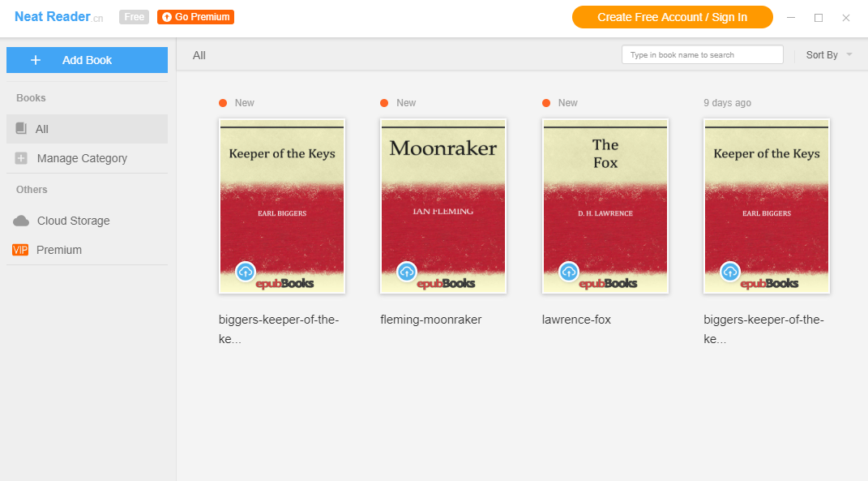This screenshot has width=868, height=481.
Task: Click the Free badge near the logo
Action: 133,15
